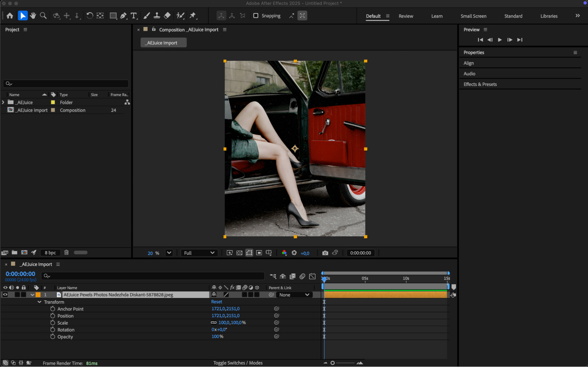This screenshot has height=367, width=588.
Task: Collapse the Transform property group
Action: tap(39, 302)
